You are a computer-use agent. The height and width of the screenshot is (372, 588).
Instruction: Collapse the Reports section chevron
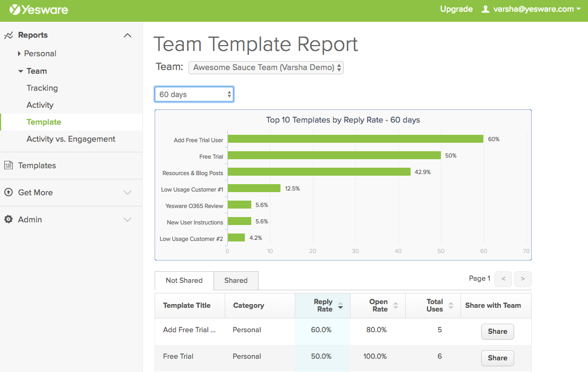127,35
